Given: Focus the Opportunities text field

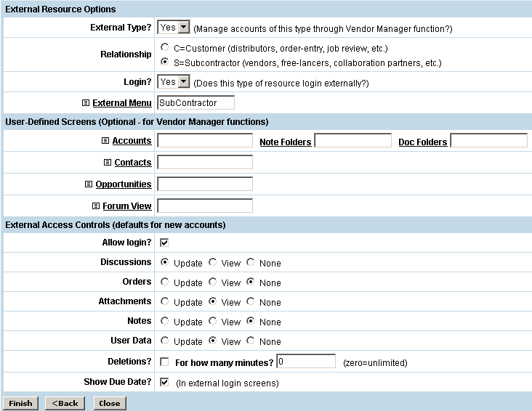Looking at the screenshot, I should (x=205, y=184).
